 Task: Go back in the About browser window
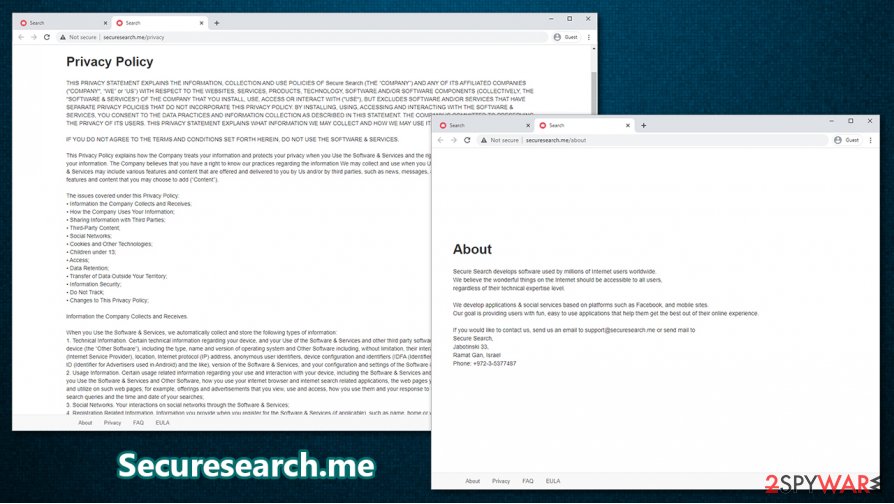[440, 140]
